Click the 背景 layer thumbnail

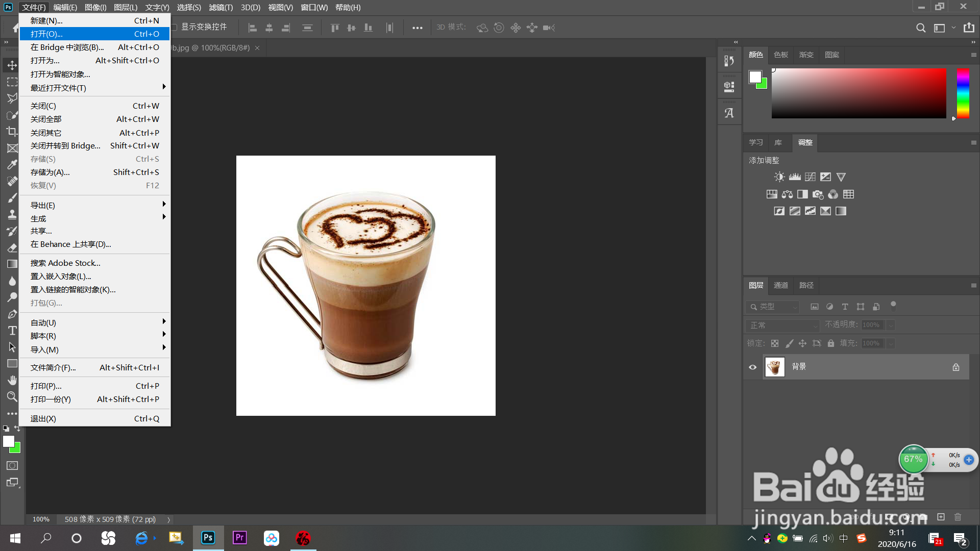coord(774,367)
